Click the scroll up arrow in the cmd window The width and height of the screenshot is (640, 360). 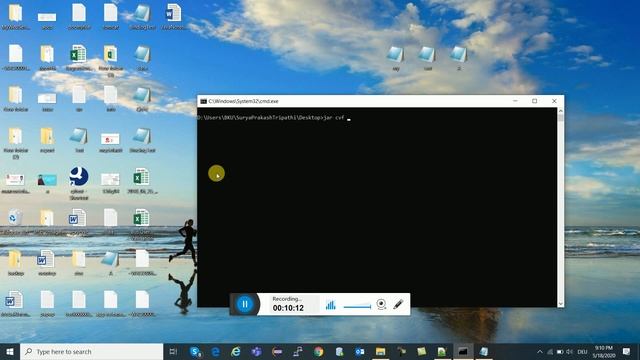560,111
